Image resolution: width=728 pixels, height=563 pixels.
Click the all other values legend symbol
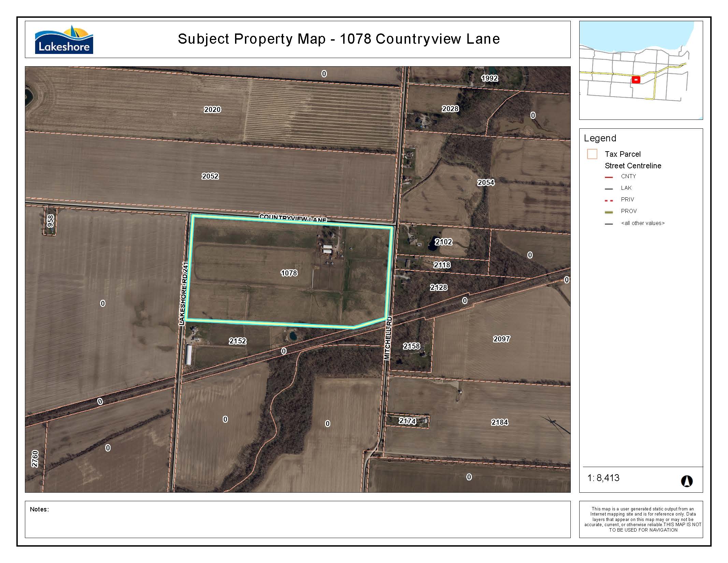click(609, 224)
